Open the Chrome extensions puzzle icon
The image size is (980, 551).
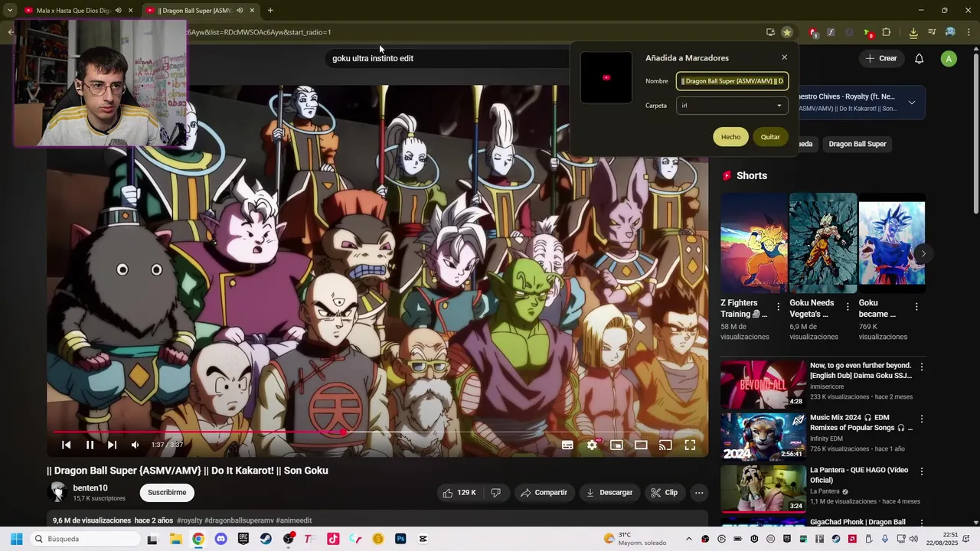point(887,32)
